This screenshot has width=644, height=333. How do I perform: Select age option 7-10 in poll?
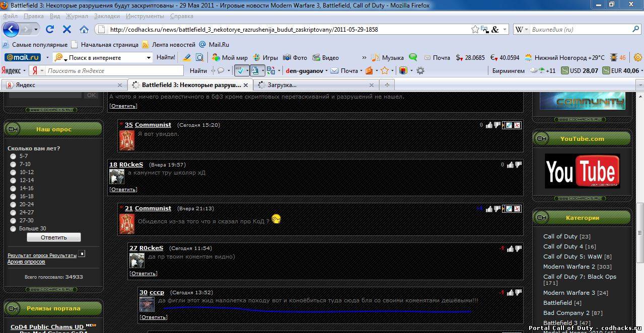pyautogui.click(x=13, y=164)
